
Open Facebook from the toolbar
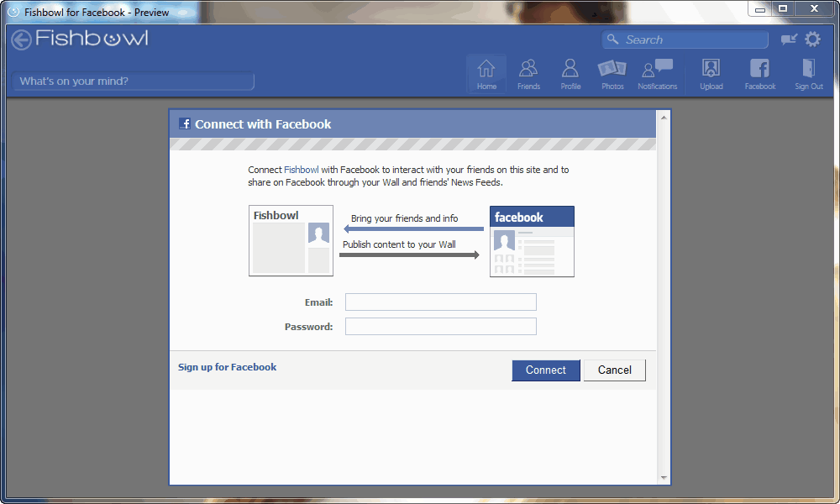(759, 74)
